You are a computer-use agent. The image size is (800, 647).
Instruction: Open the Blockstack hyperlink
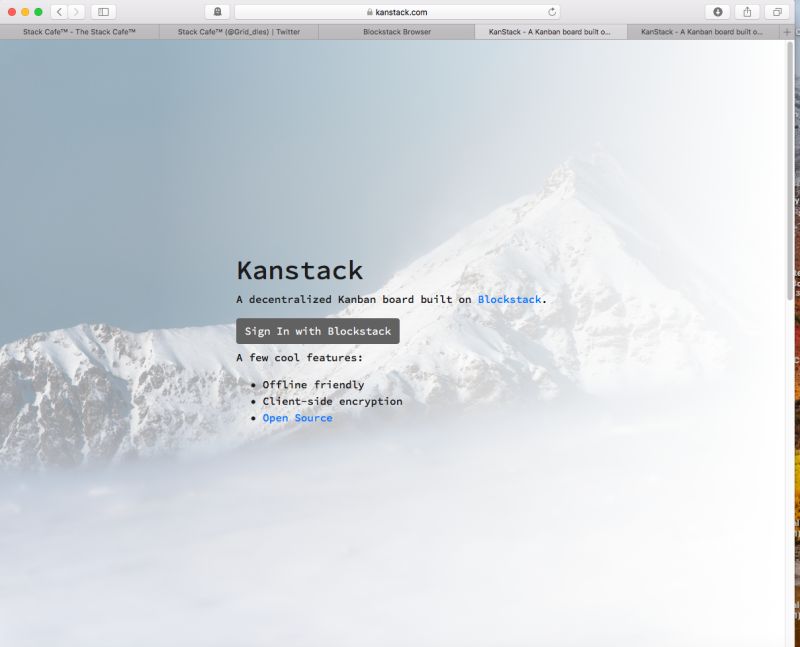(510, 299)
